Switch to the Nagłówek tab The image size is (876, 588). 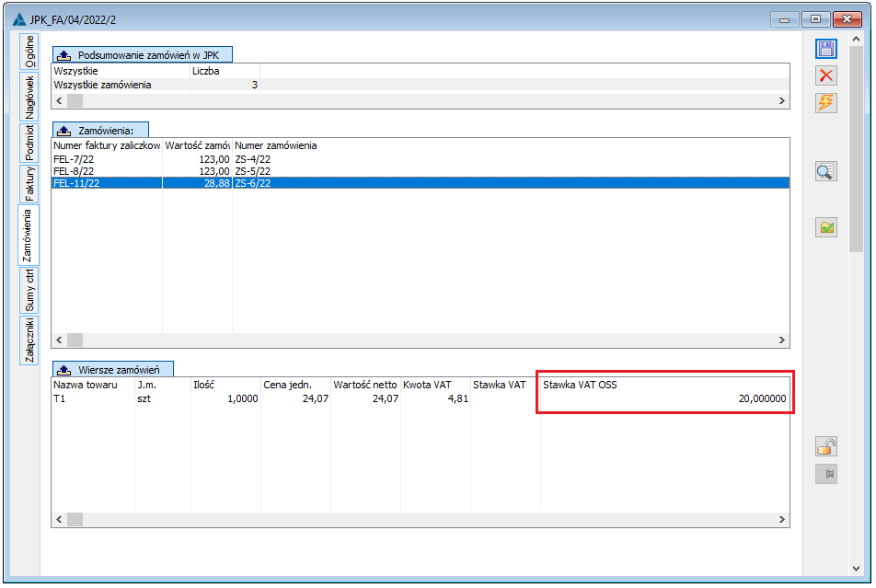tap(29, 97)
